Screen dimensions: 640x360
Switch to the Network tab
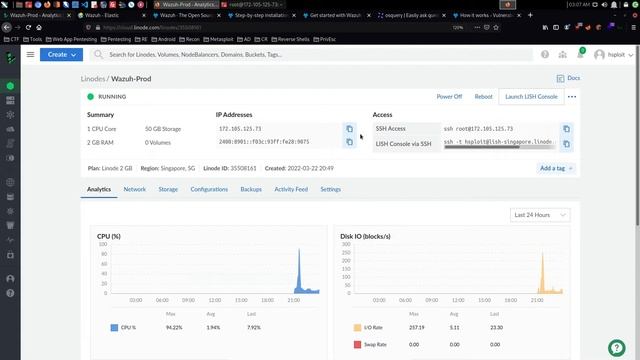pyautogui.click(x=135, y=189)
